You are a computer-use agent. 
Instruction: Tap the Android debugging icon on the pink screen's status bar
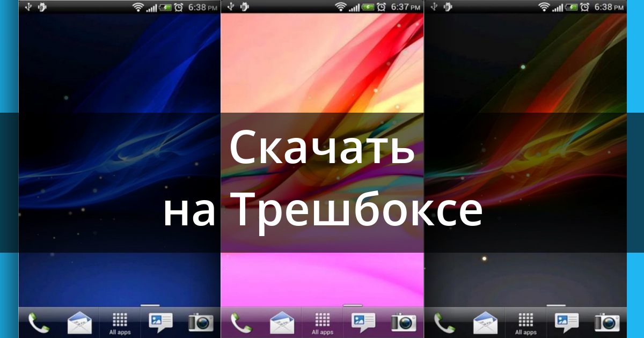(x=245, y=6)
